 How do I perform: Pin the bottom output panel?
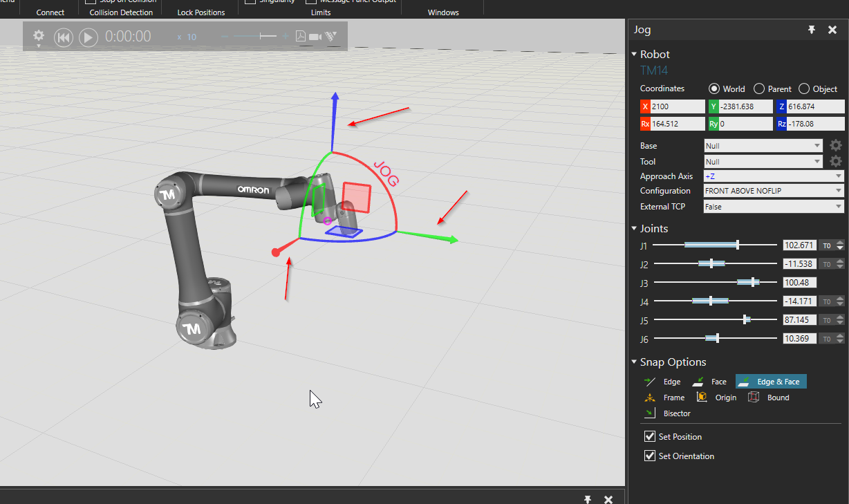pos(588,499)
